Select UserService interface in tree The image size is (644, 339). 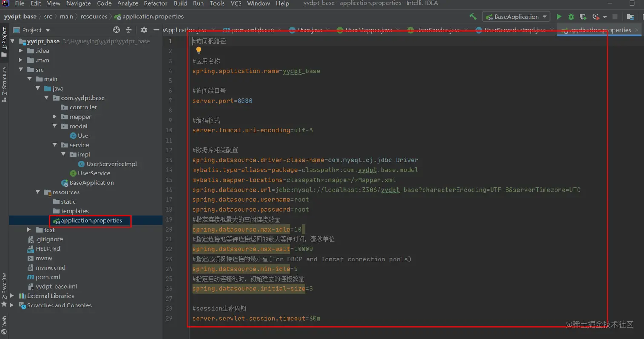[x=94, y=173]
